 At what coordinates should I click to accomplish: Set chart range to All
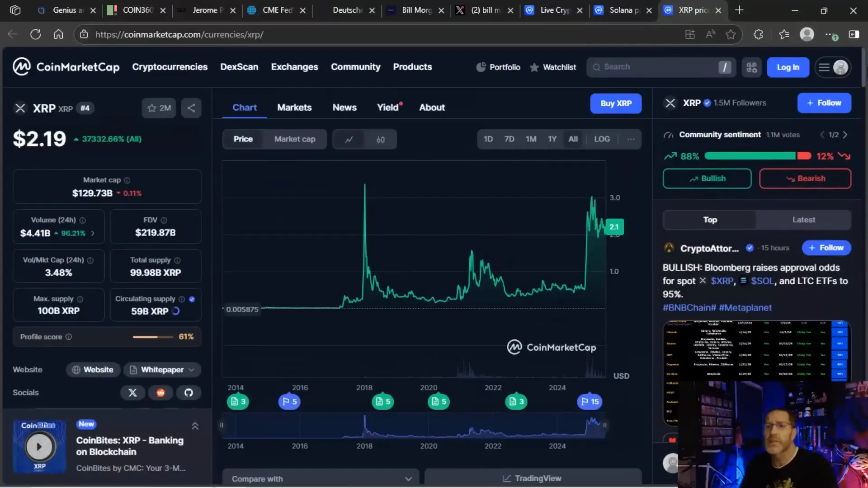(573, 139)
